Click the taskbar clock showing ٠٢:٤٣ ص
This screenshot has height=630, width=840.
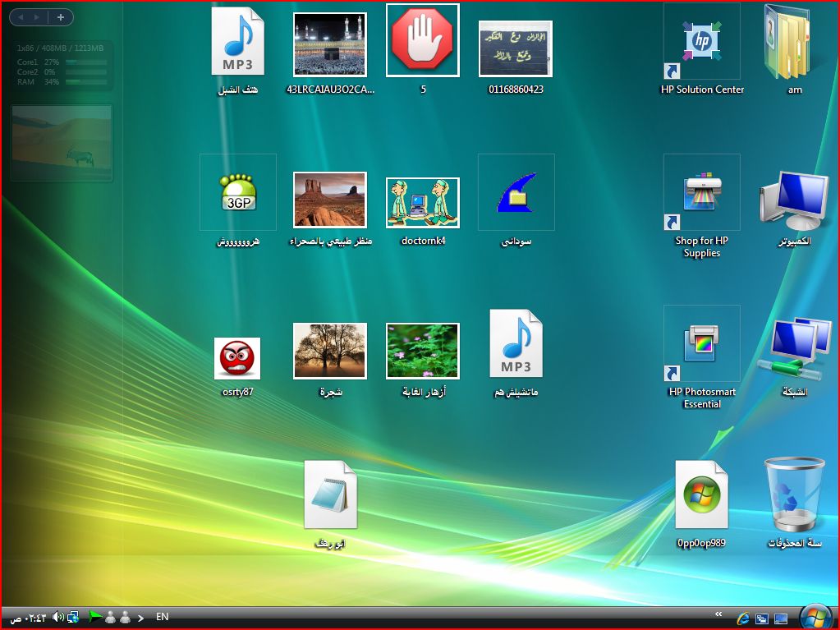29,619
